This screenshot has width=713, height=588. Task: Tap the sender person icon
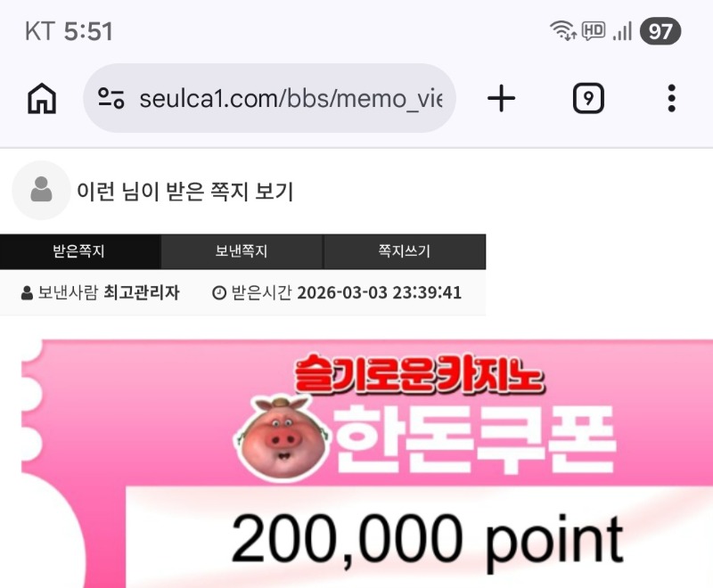27,293
